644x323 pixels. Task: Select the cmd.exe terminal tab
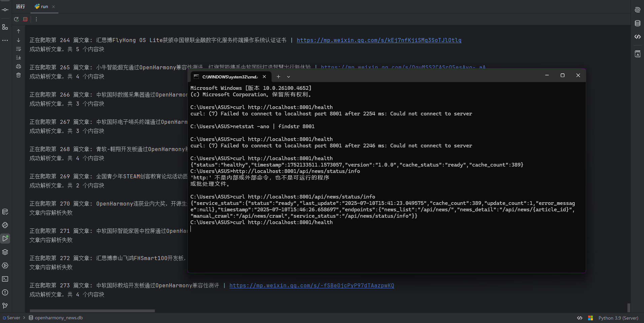(229, 77)
